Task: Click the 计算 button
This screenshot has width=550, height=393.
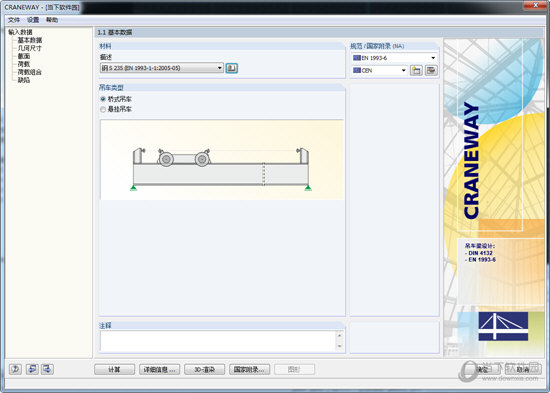Action: [114, 369]
